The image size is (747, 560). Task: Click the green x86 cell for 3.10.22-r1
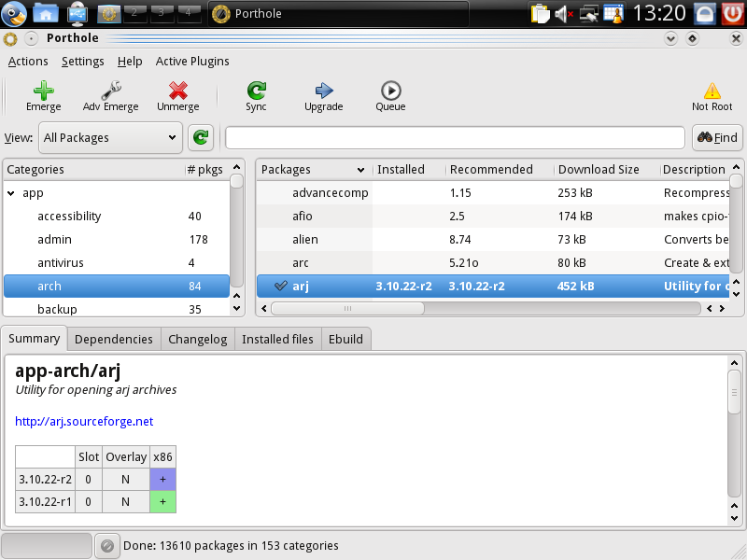pyautogui.click(x=162, y=502)
